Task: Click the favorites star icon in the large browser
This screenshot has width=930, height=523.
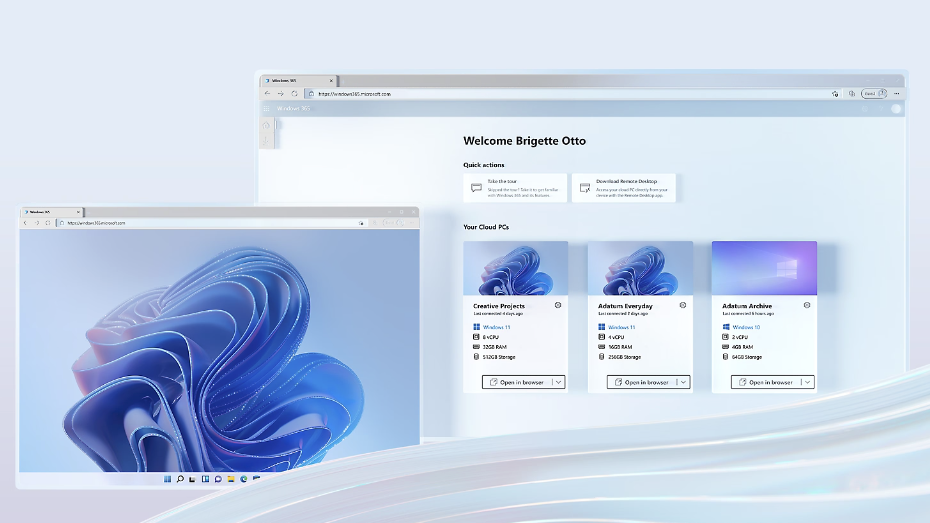Action: 835,94
